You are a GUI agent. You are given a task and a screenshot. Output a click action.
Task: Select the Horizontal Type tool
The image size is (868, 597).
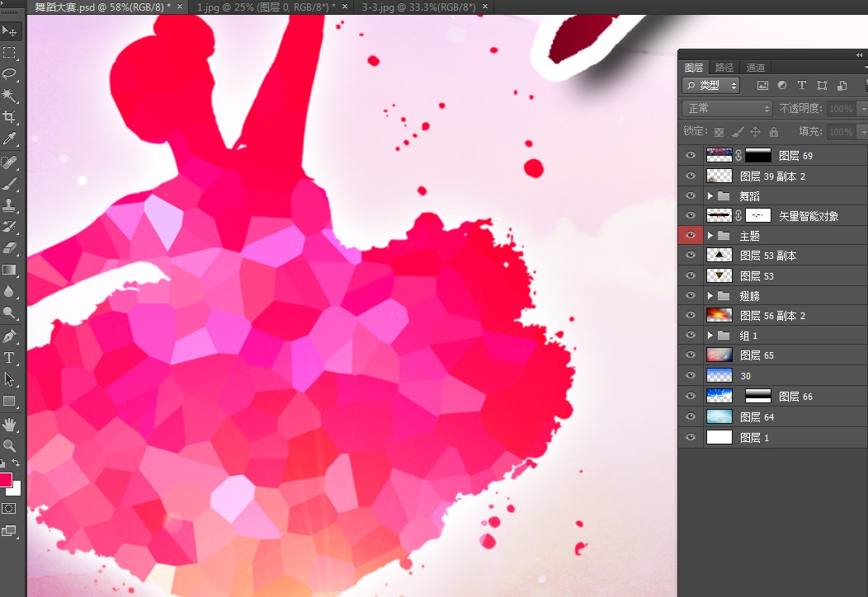(9, 358)
